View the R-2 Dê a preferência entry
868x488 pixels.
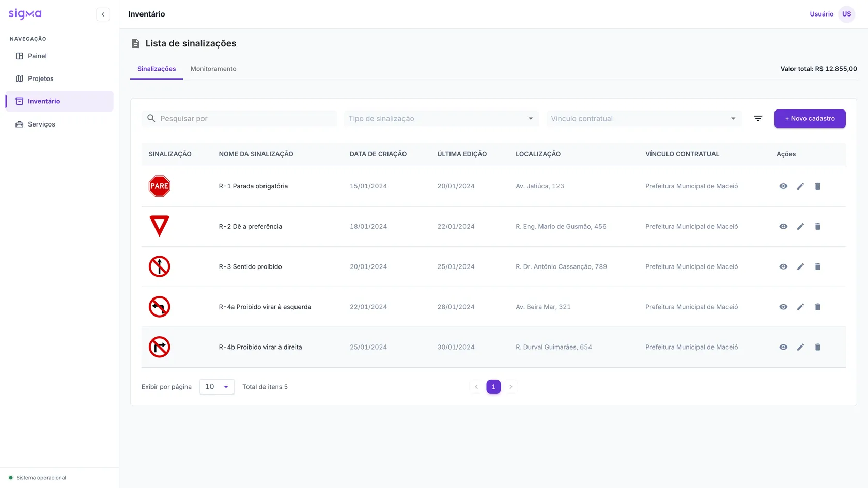(x=783, y=227)
